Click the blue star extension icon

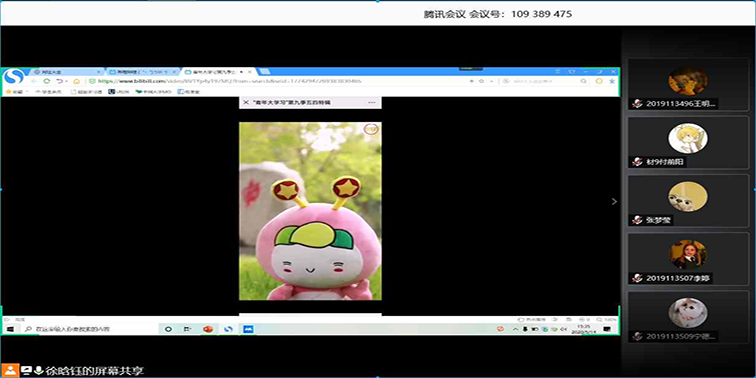pyautogui.click(x=612, y=81)
